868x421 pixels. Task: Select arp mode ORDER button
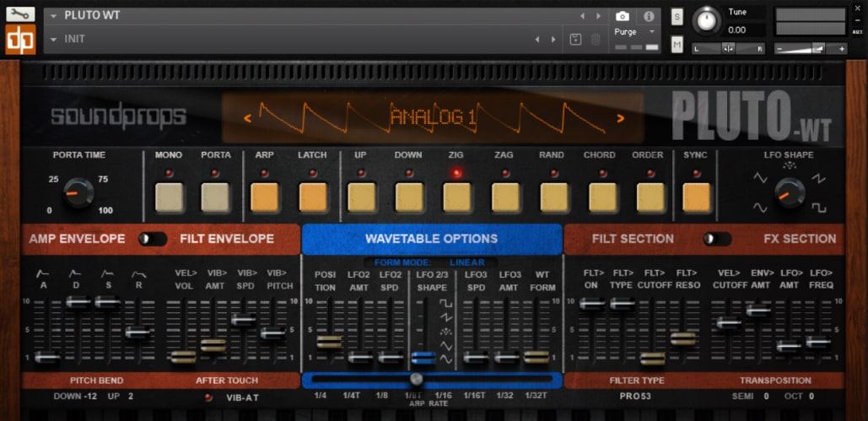coord(650,197)
